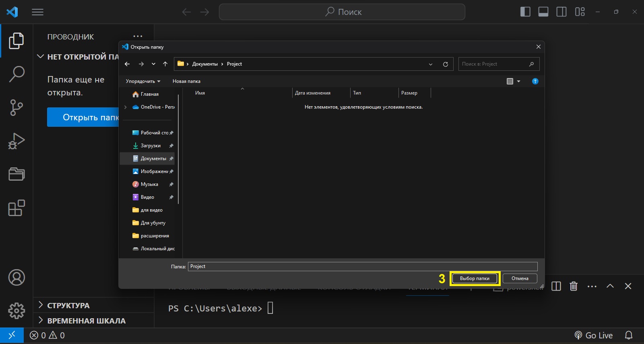Open the Упорядочить dropdown menu
644x344 pixels.
[x=143, y=81]
